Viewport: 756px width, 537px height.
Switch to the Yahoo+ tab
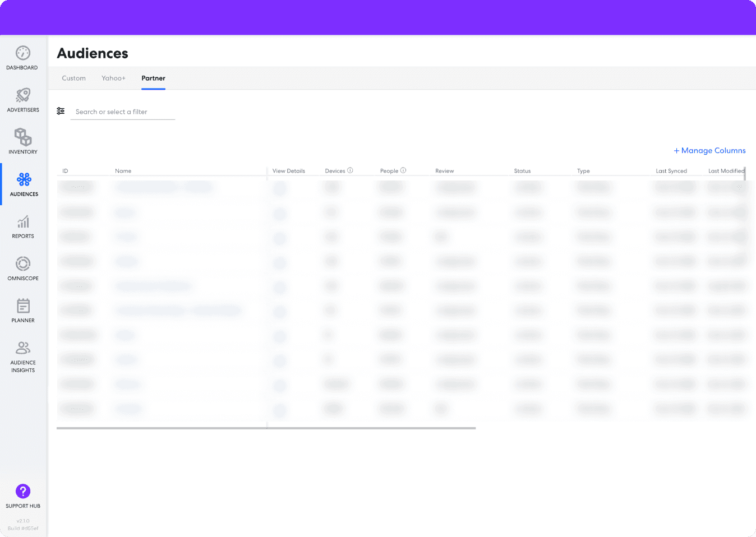click(114, 78)
